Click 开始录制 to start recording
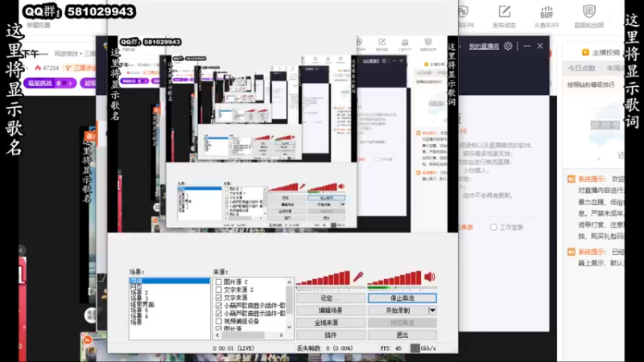 coord(398,311)
